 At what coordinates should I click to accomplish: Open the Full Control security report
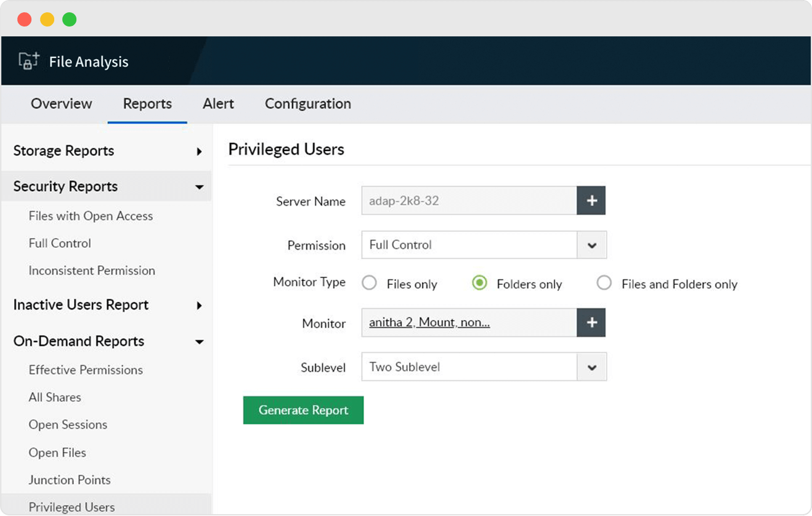click(59, 243)
